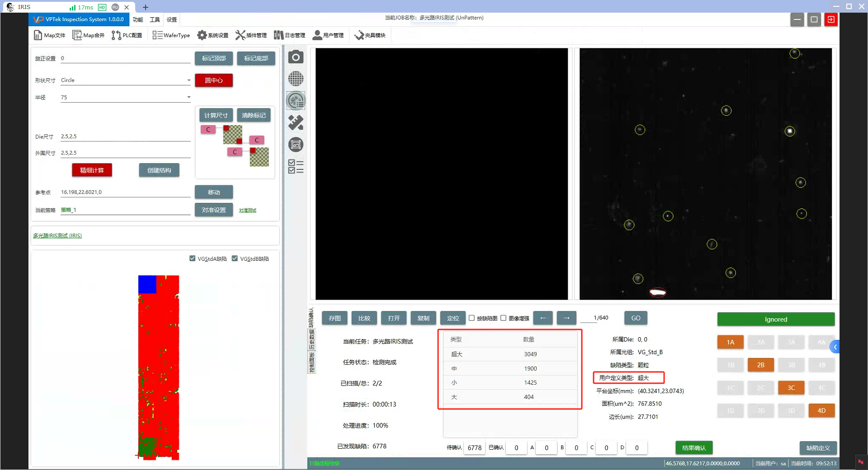Screen dimensions: 868x470
Task: Click red 圆中心 button
Action: coord(214,80)
